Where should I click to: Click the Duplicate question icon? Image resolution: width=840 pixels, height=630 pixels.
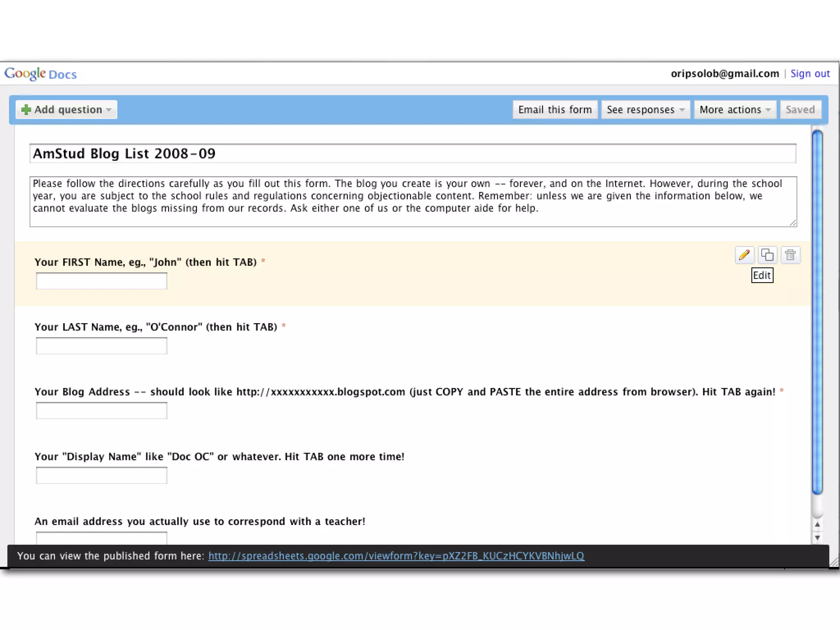tap(767, 255)
